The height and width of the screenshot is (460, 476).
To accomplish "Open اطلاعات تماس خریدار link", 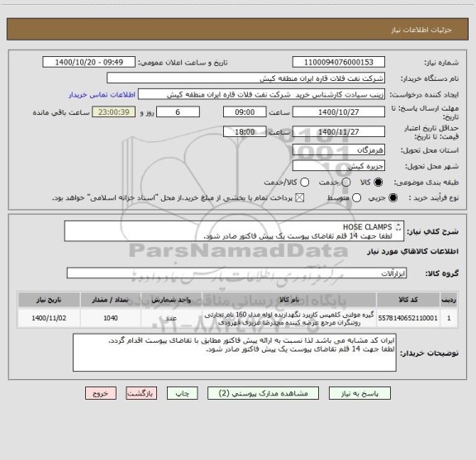I will 102,95.
